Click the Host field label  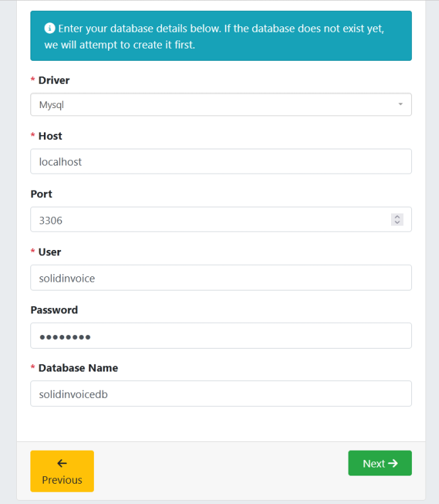pos(50,136)
